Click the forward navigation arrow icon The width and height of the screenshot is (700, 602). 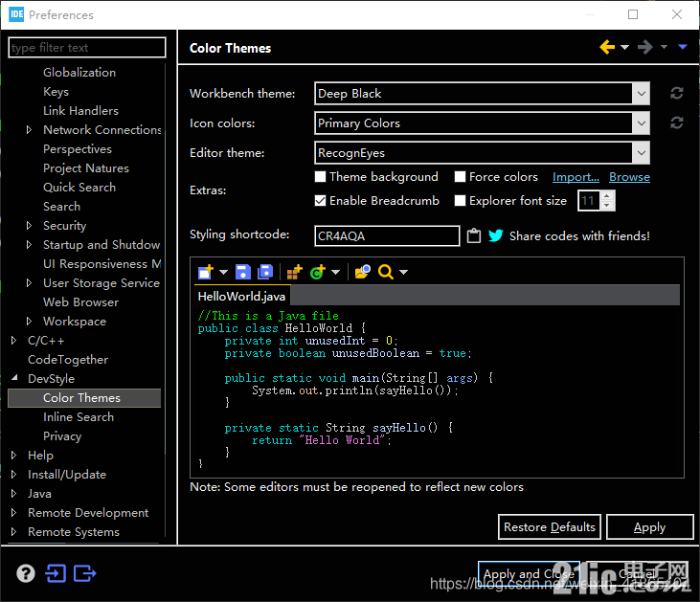(x=645, y=47)
